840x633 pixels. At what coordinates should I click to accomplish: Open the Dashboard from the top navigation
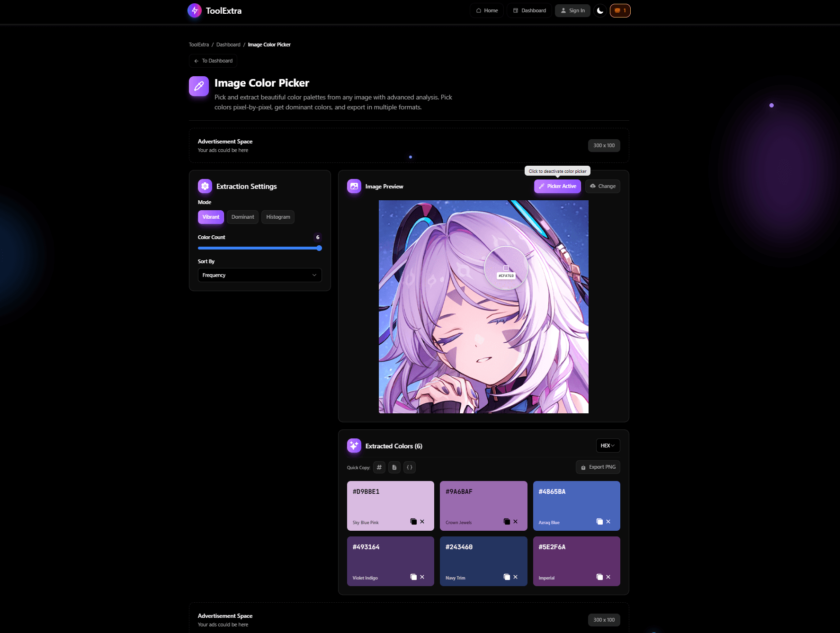(x=529, y=10)
